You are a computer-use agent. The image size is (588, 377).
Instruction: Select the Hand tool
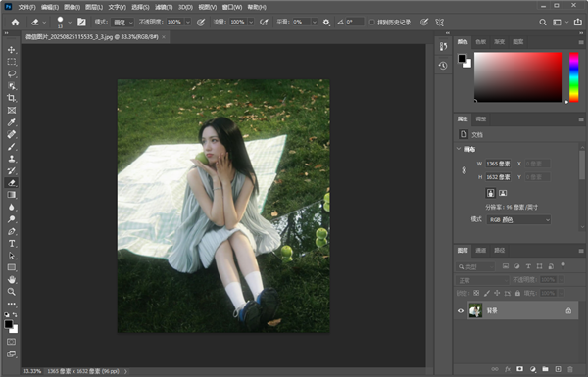click(x=12, y=279)
